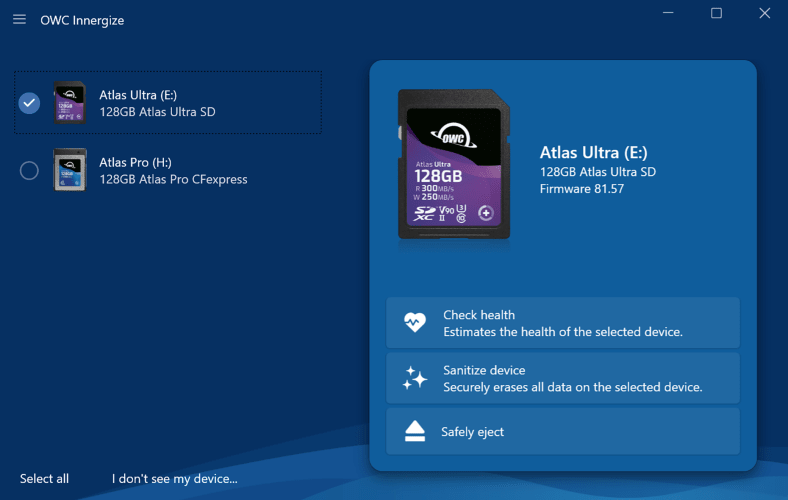Run Check health on selected device
Viewport: 788px width, 500px height.
click(x=562, y=323)
